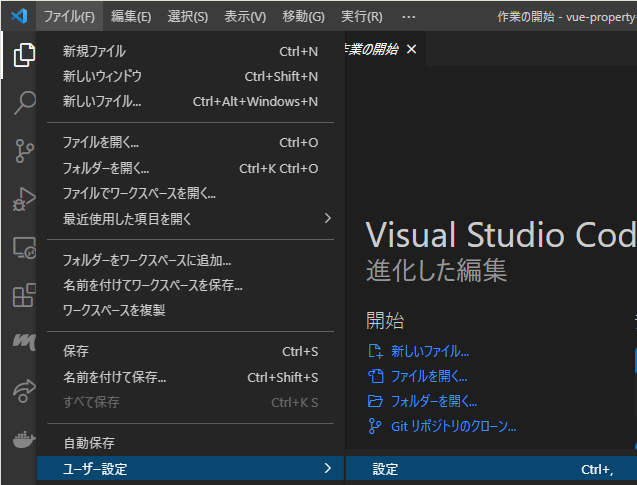Click the 開始 section heading
This screenshot has height=485, width=637.
385,320
